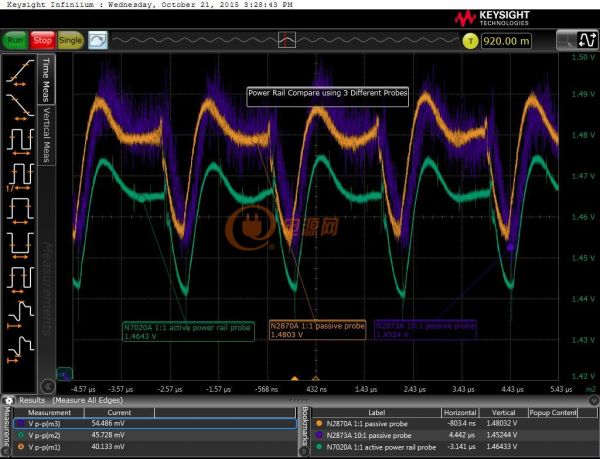Select the N2870A 1:1 passive probe bookmark row
The height and width of the screenshot is (459, 600).
[453, 423]
